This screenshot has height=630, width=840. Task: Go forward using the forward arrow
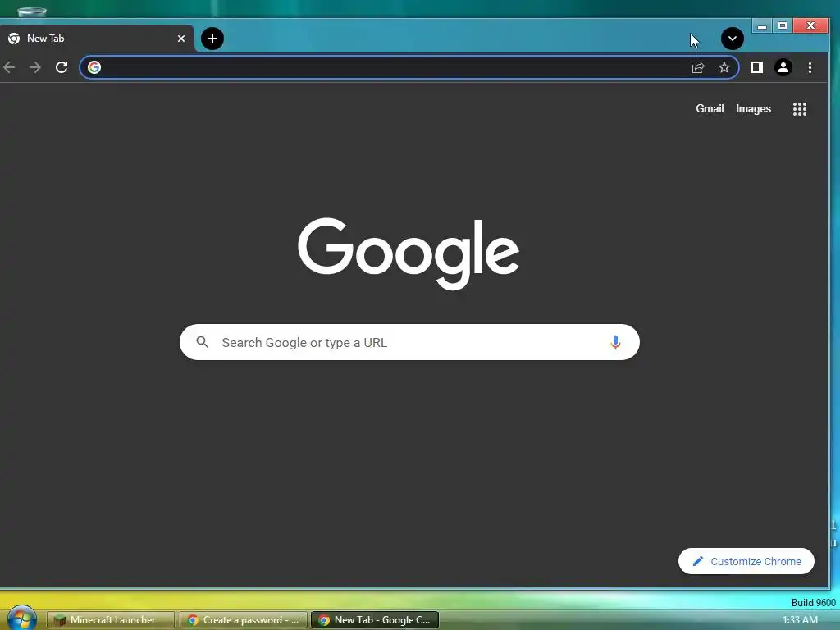pyautogui.click(x=35, y=67)
